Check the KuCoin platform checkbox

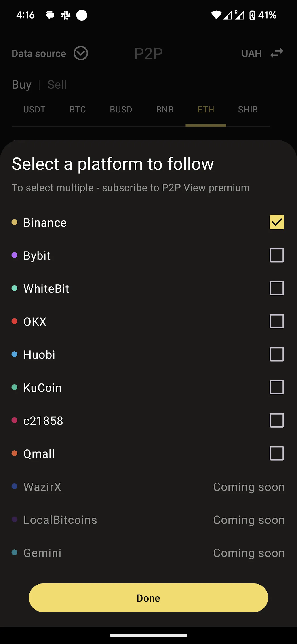click(x=276, y=387)
